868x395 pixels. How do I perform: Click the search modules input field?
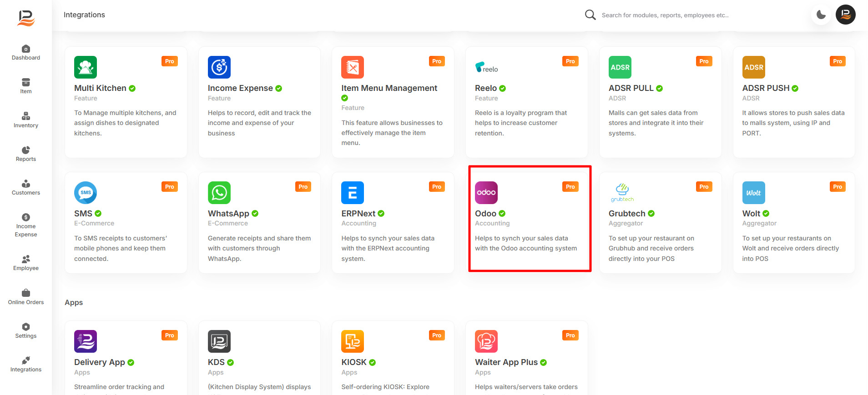click(665, 15)
